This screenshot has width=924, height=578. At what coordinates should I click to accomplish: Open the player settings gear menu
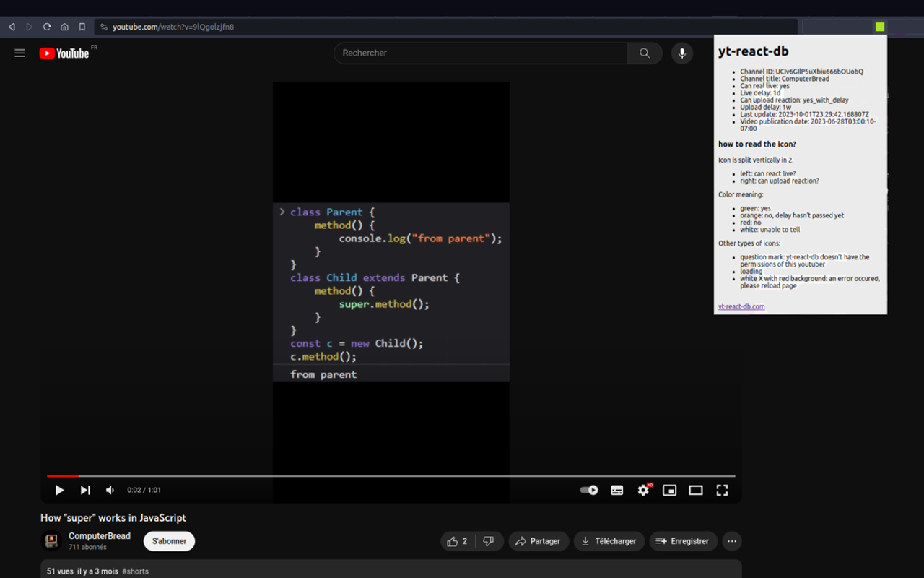point(643,490)
